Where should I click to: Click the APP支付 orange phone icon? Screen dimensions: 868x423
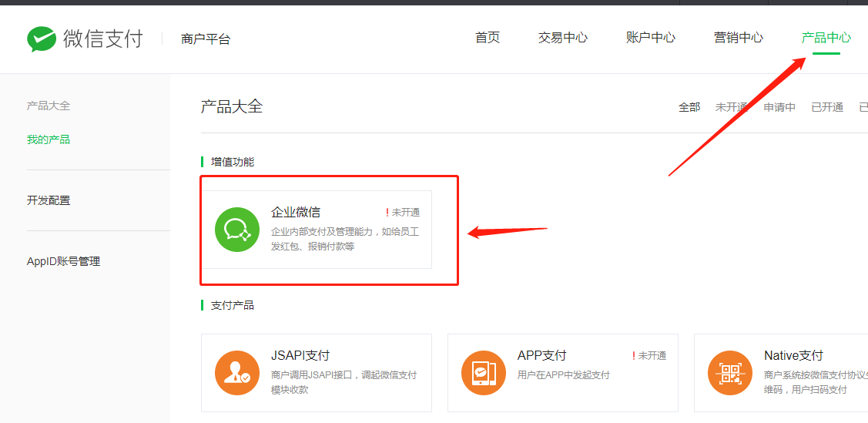tap(483, 373)
